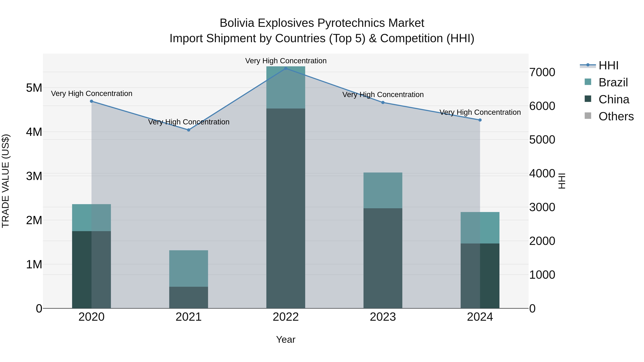The width and height of the screenshot is (644, 362).
Task: Click the 5M tick on trade value axis
Action: [34, 88]
